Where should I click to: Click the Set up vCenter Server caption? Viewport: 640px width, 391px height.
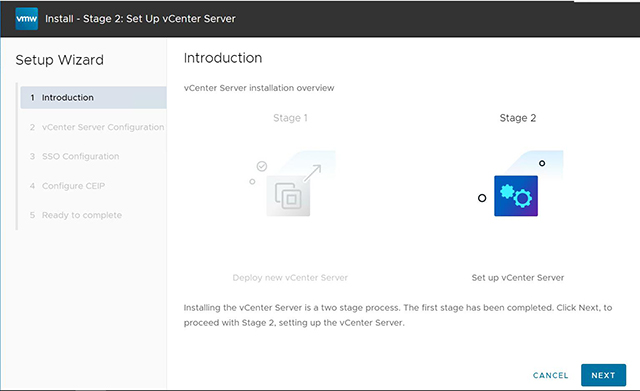pos(518,278)
